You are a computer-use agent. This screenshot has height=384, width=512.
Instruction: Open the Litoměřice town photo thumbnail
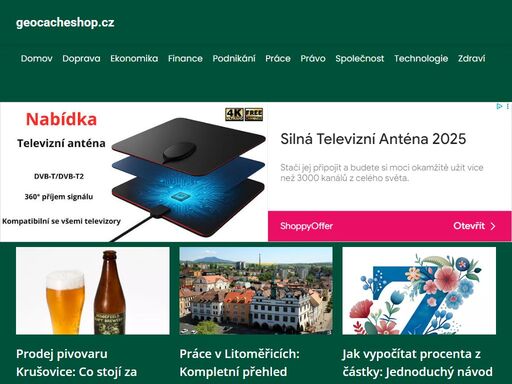pos(256,291)
